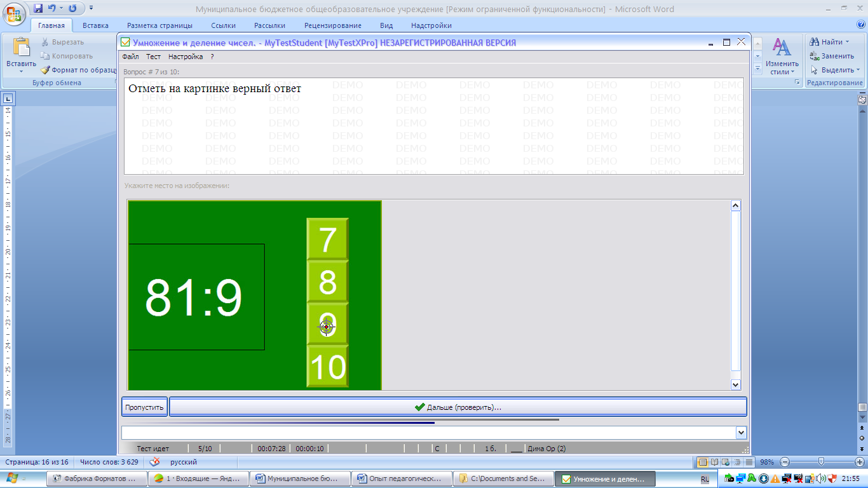Open the Рассылки ribbon tab
The height and width of the screenshot is (488, 868).
click(x=269, y=25)
